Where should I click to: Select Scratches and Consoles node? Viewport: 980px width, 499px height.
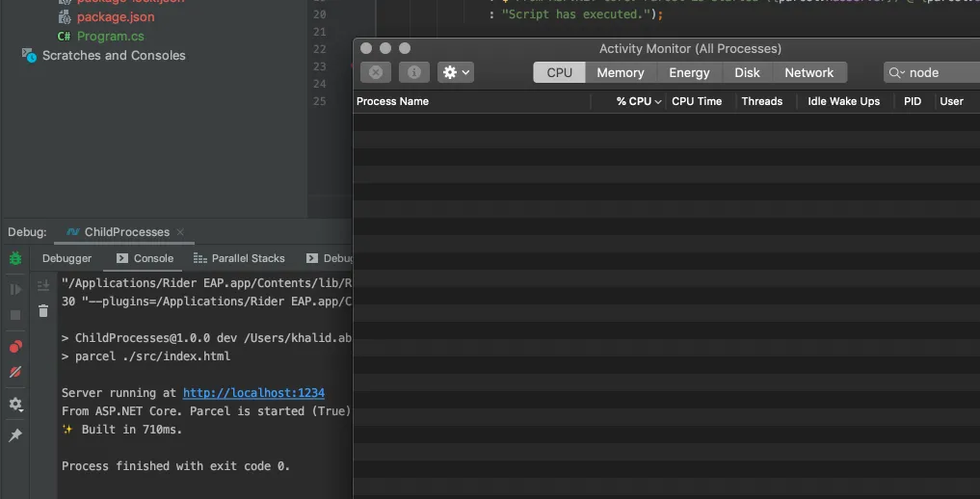(x=114, y=56)
